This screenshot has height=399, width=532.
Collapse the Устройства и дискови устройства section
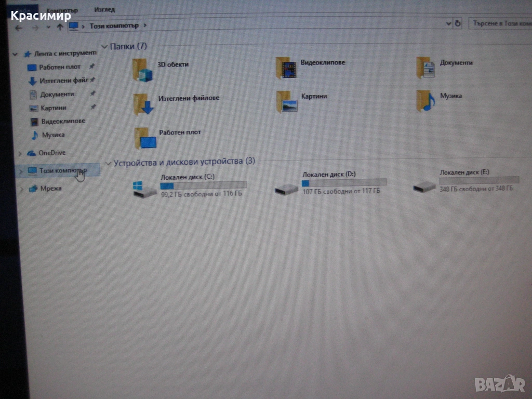pyautogui.click(x=109, y=164)
